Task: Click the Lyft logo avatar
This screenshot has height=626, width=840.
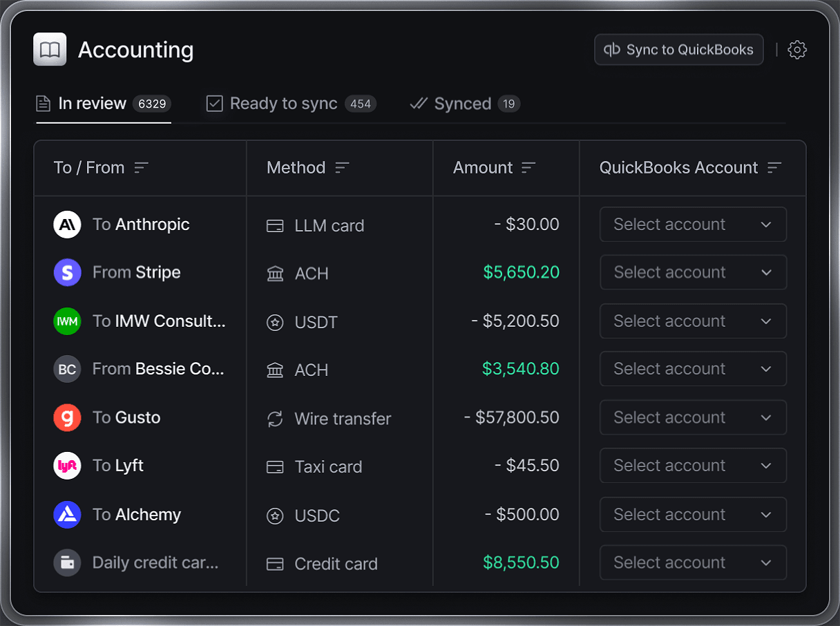Action: [67, 466]
